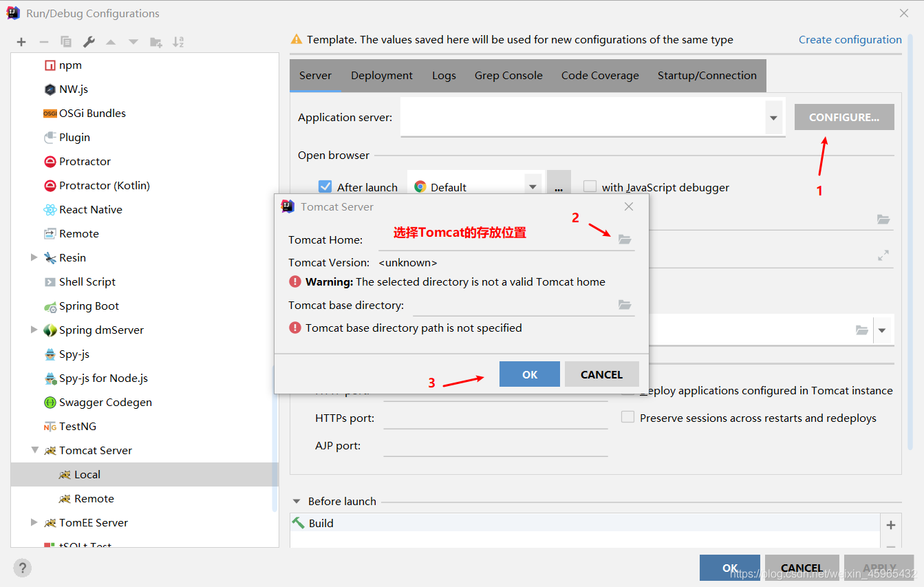
Task: Open the Grep Console tab
Action: [x=508, y=76]
